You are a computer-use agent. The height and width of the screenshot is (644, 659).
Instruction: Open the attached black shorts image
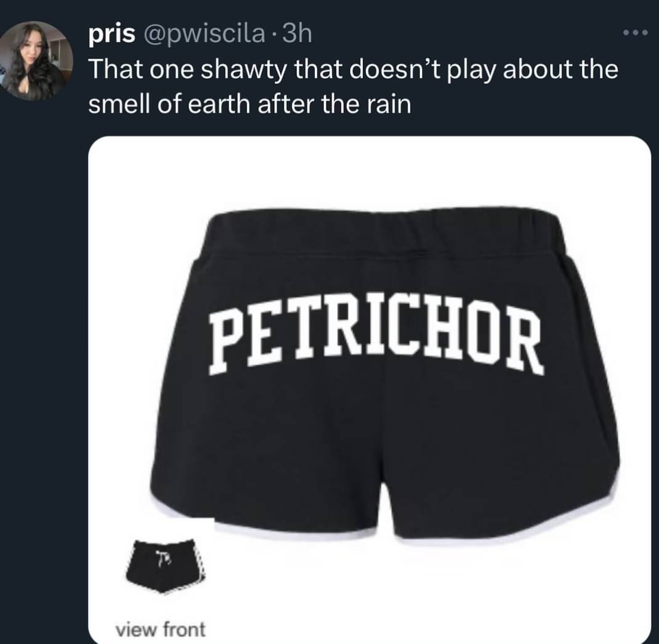(x=370, y=389)
